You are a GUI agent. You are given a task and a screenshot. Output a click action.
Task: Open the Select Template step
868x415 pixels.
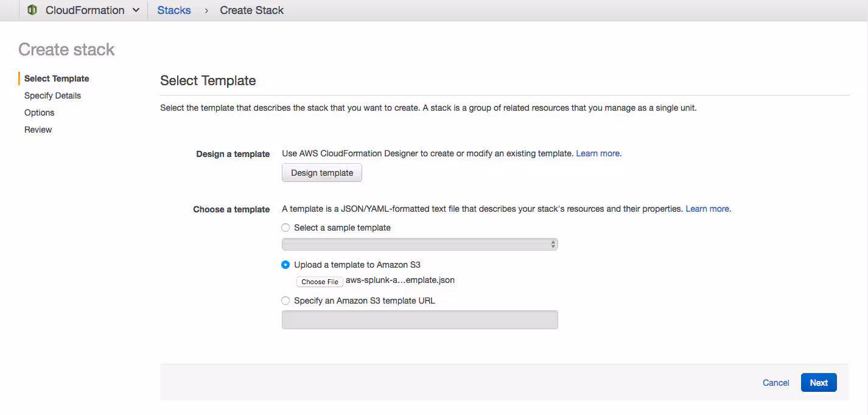(x=57, y=78)
